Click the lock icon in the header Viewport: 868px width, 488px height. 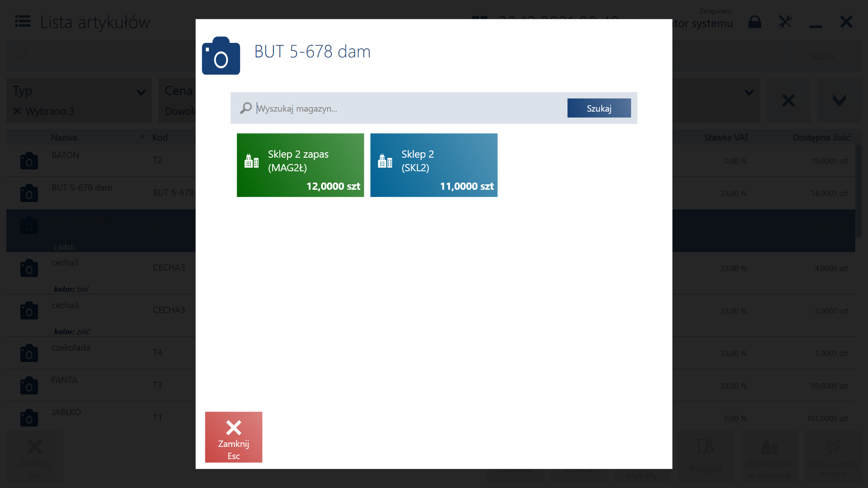[755, 22]
